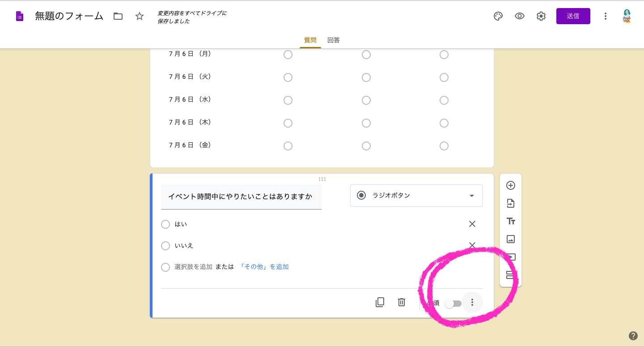Open the question's three-dot more options menu
The width and height of the screenshot is (644, 347).
click(472, 303)
